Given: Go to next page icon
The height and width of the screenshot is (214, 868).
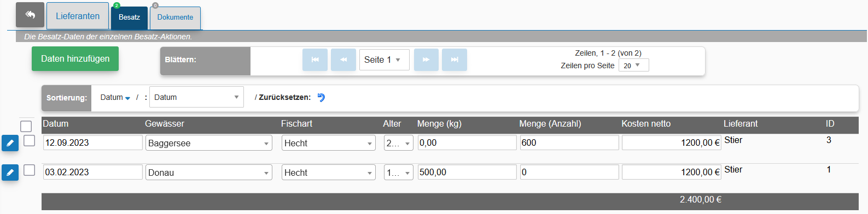Looking at the screenshot, I should 426,60.
